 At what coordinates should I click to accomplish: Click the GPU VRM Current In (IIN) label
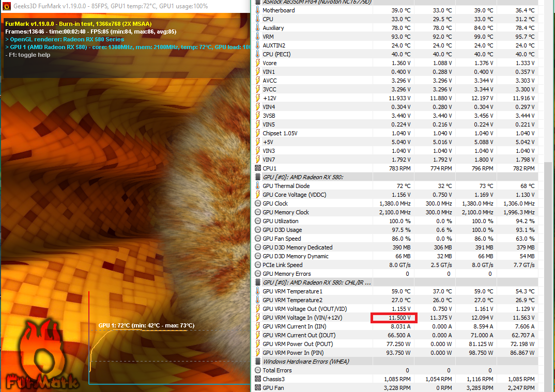295,326
